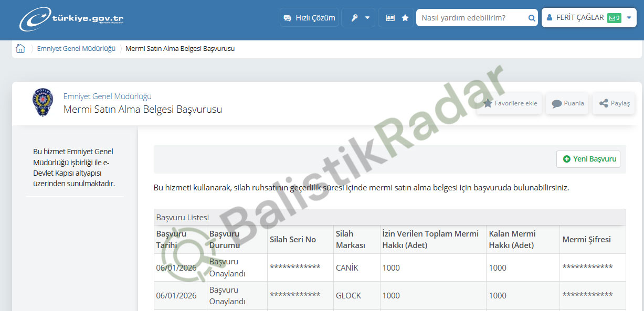Image resolution: width=644 pixels, height=311 pixels.
Task: Go to the home breadcrumb icon
Action: 20,49
